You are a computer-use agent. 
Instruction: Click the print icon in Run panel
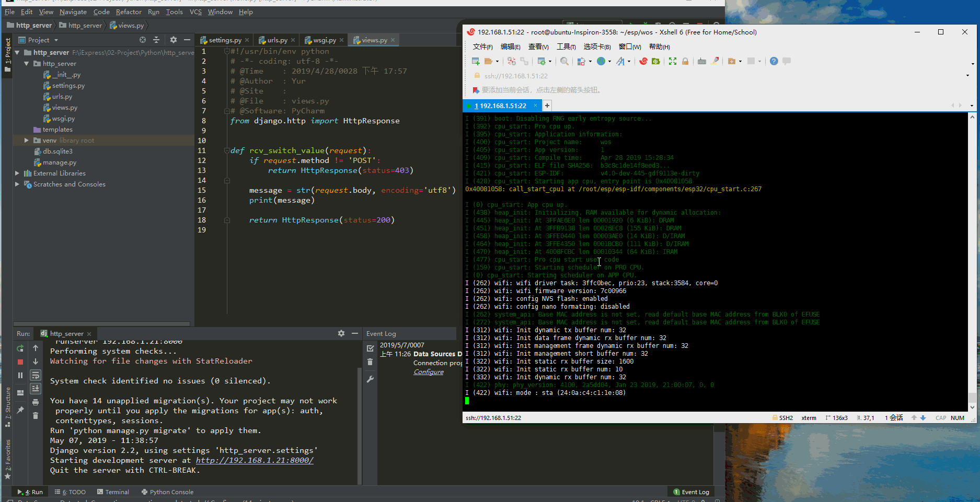[36, 402]
